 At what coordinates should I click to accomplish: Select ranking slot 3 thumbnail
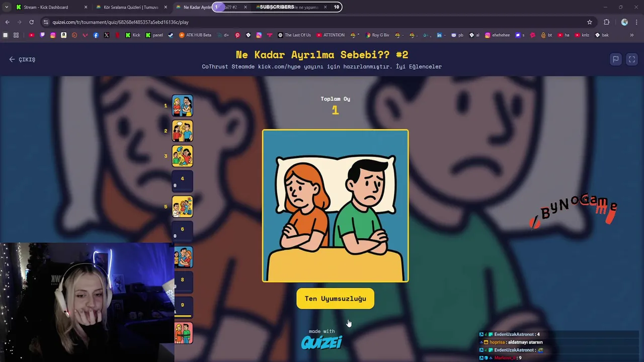pyautogui.click(x=182, y=156)
